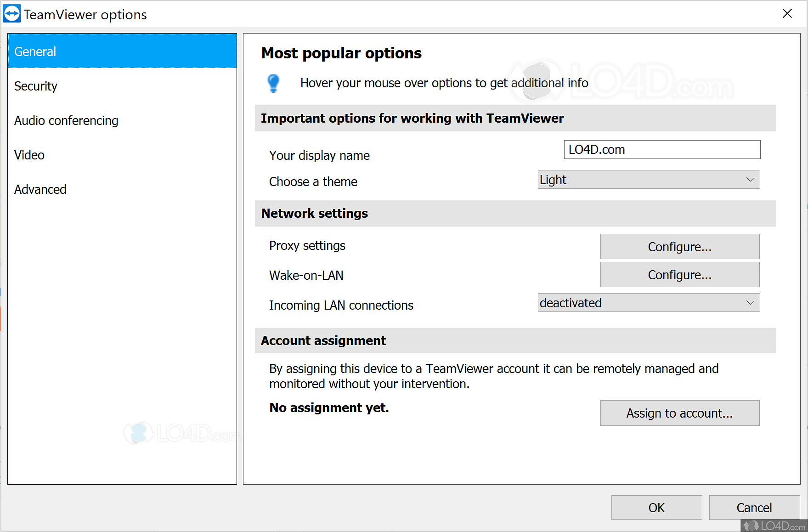
Task: Close the TeamViewer options window
Action: 787,14
